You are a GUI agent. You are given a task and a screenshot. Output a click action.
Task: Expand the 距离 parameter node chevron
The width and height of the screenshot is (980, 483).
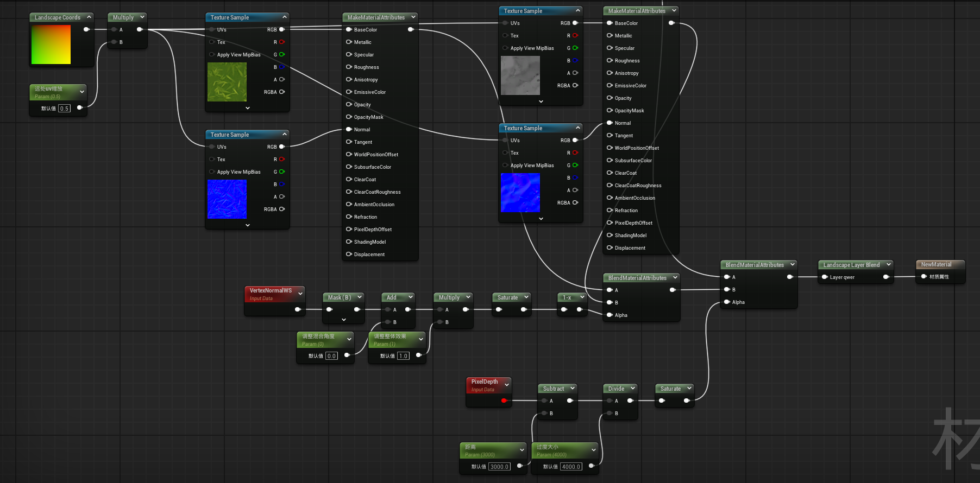tap(522, 450)
